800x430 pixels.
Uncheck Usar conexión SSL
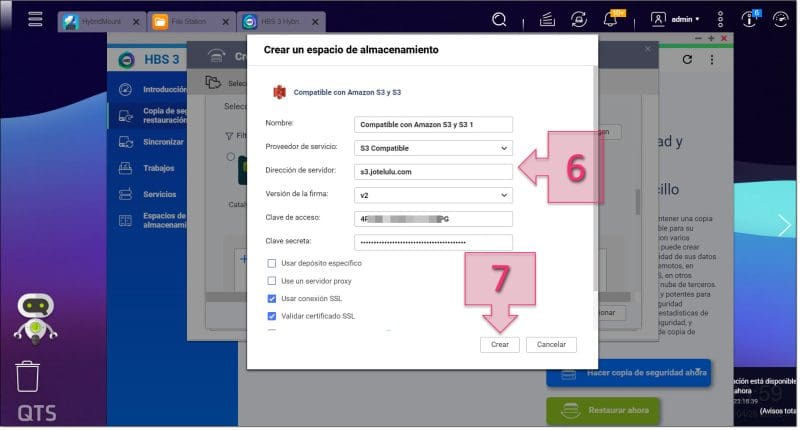point(271,298)
